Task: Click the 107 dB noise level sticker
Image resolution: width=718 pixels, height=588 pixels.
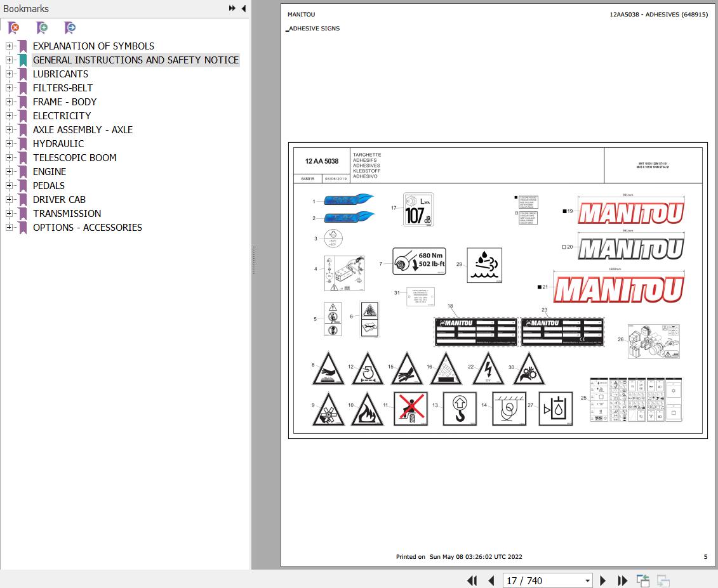Action: [418, 209]
